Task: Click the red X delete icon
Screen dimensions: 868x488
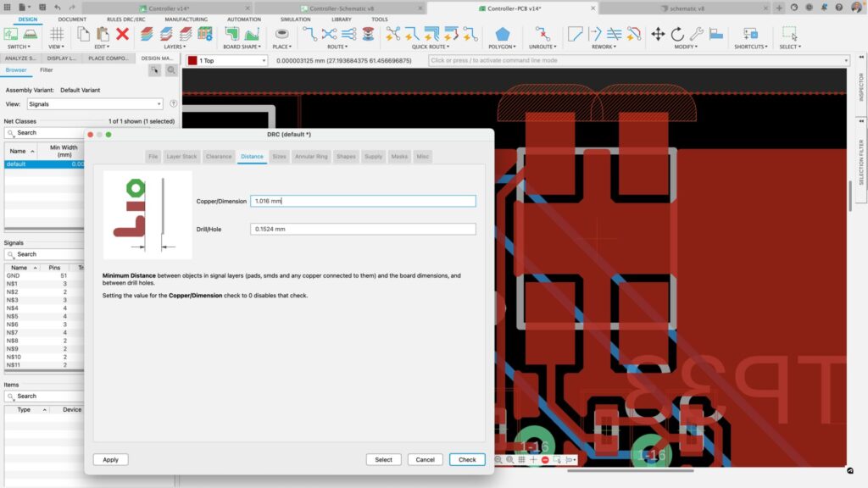Action: coord(122,34)
